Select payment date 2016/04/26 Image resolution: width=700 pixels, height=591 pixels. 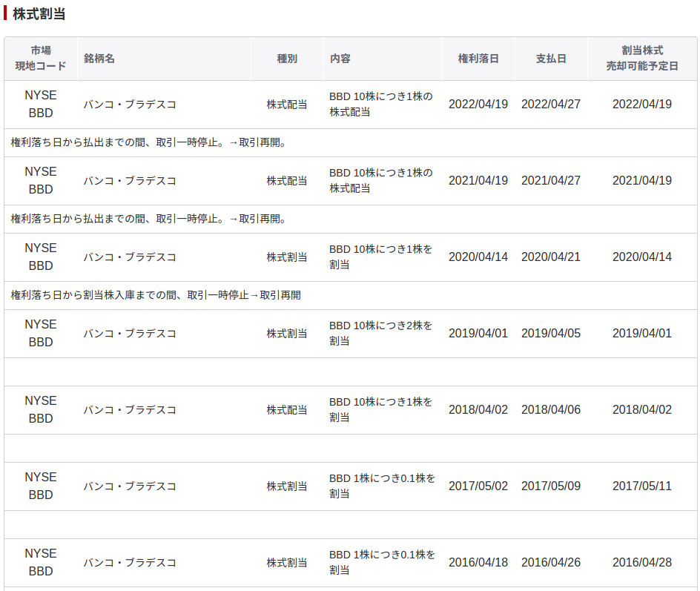[551, 563]
